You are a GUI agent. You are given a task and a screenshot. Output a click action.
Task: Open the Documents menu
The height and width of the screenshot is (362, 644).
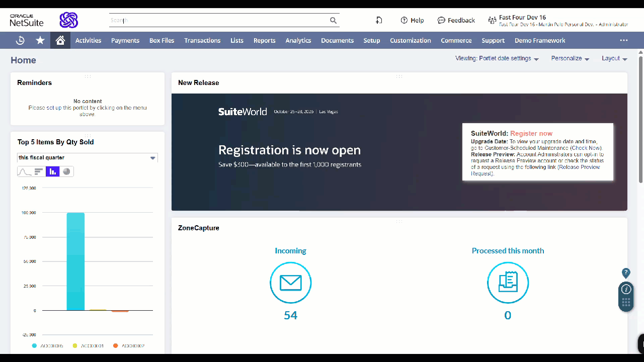338,40
